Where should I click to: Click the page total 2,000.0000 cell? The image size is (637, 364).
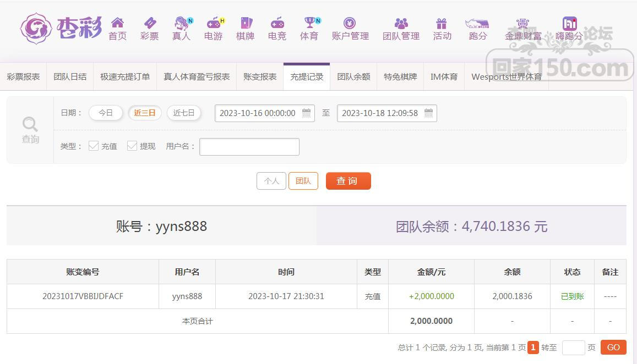click(x=432, y=321)
